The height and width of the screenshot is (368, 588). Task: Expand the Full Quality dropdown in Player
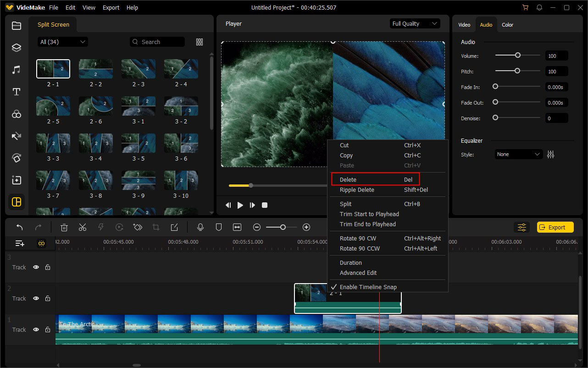coord(415,24)
